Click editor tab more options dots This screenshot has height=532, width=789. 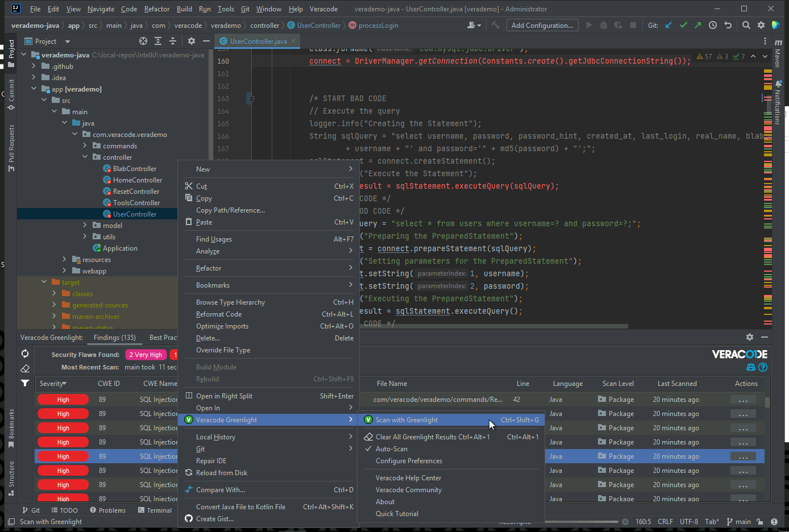(765, 41)
